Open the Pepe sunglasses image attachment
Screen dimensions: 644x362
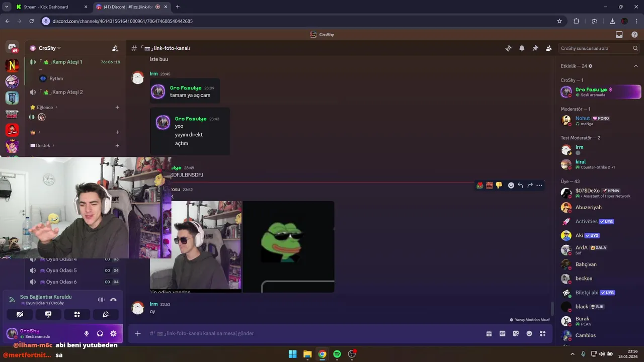tap(289, 247)
